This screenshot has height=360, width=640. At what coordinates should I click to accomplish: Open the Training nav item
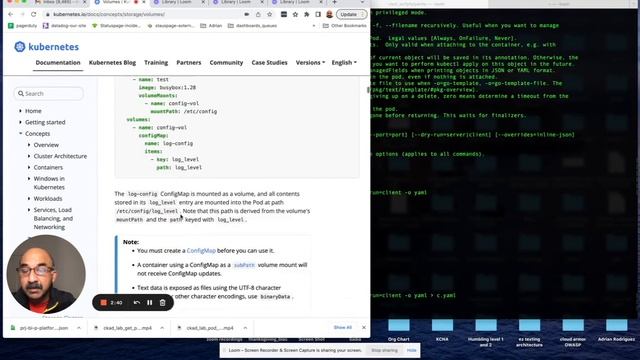coord(156,62)
